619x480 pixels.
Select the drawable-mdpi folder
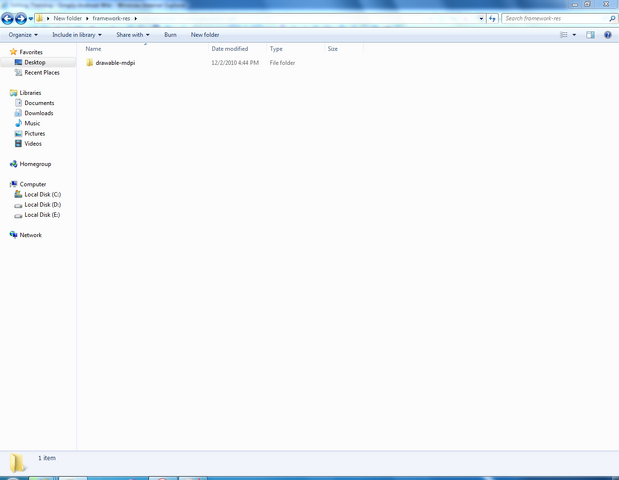(x=115, y=63)
